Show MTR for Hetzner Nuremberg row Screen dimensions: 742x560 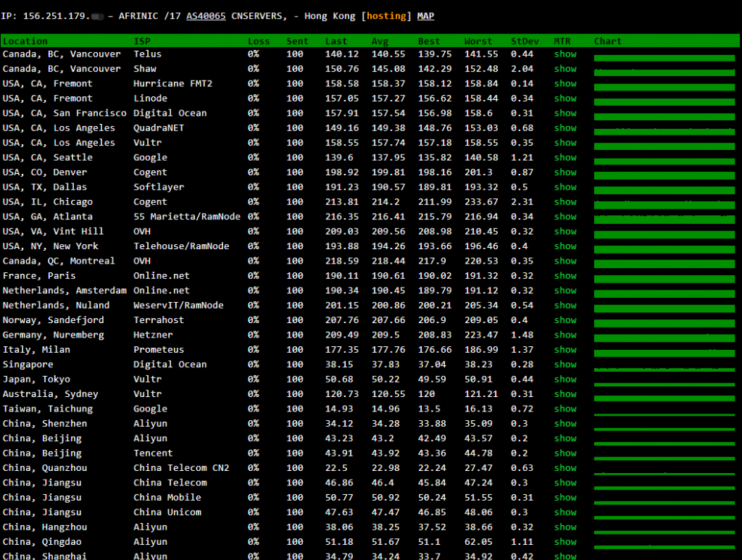(x=565, y=335)
